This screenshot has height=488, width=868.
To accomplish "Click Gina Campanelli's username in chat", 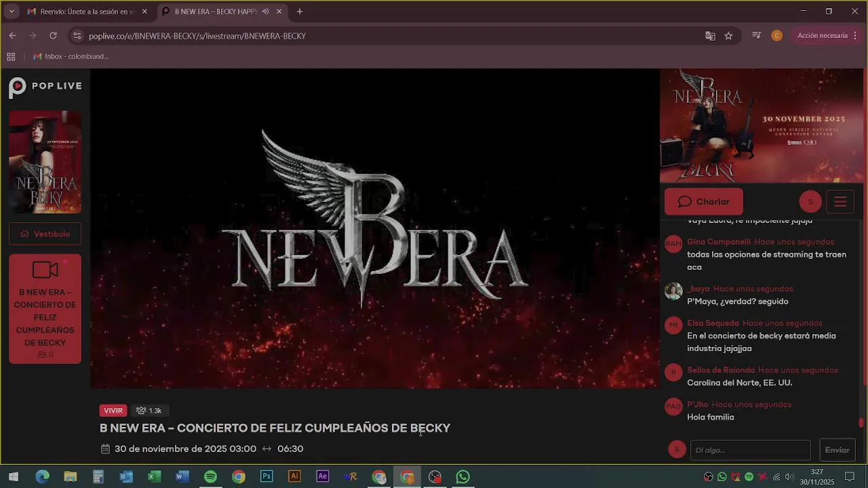I will click(719, 242).
